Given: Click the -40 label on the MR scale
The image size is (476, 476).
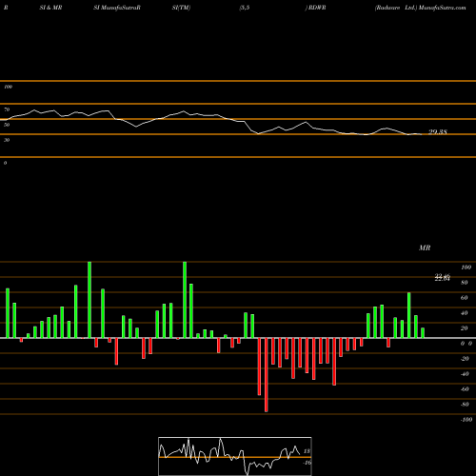Looking at the screenshot, I should pyautogui.click(x=465, y=374).
